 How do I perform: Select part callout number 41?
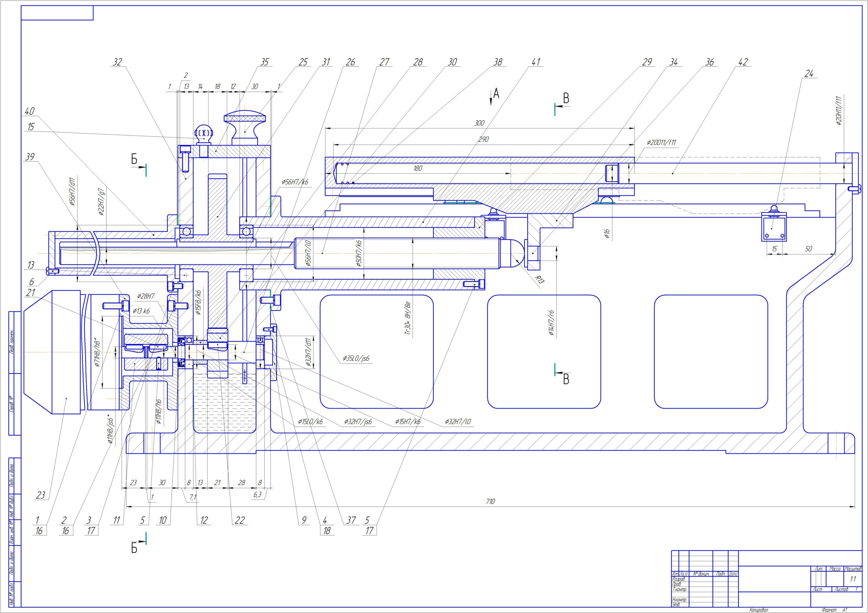(x=536, y=62)
